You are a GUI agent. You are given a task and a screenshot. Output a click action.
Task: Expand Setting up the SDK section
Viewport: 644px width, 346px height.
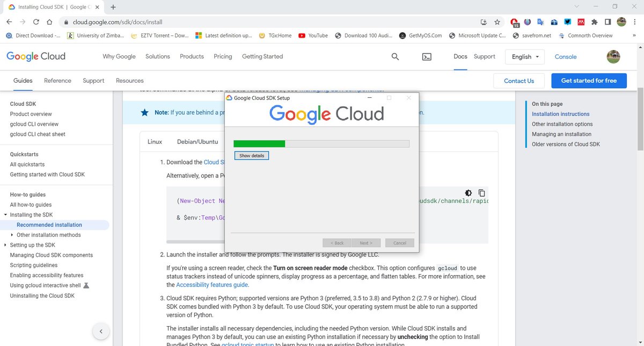pos(5,245)
